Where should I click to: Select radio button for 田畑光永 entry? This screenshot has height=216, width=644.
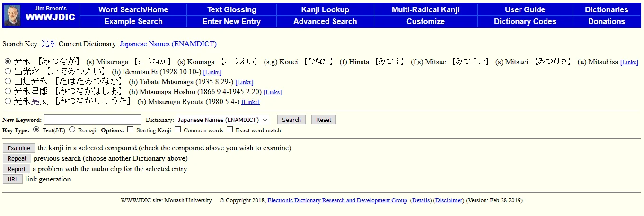point(8,81)
